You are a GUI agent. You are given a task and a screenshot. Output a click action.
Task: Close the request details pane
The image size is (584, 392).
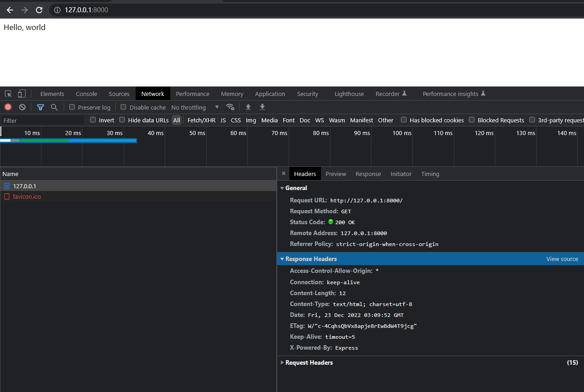284,174
